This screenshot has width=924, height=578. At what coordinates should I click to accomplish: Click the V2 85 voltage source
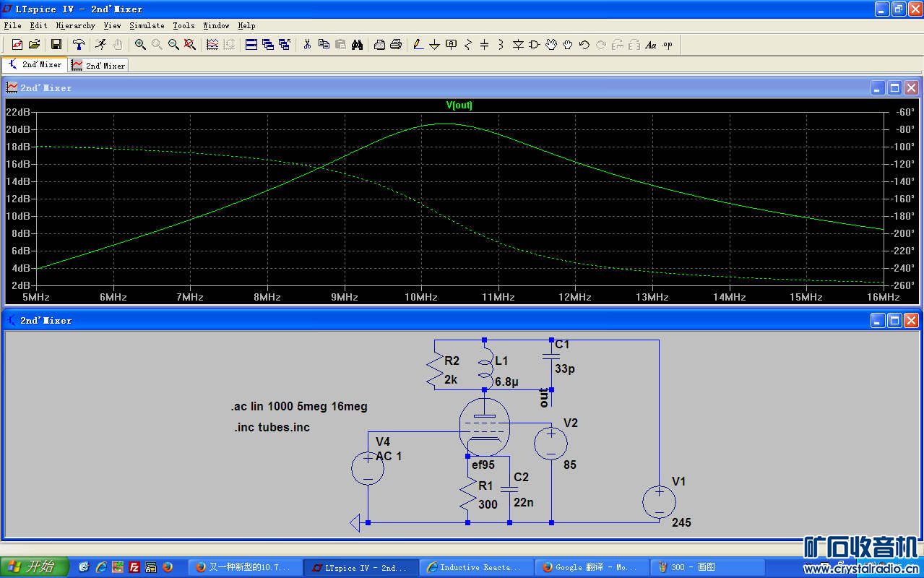(x=551, y=442)
